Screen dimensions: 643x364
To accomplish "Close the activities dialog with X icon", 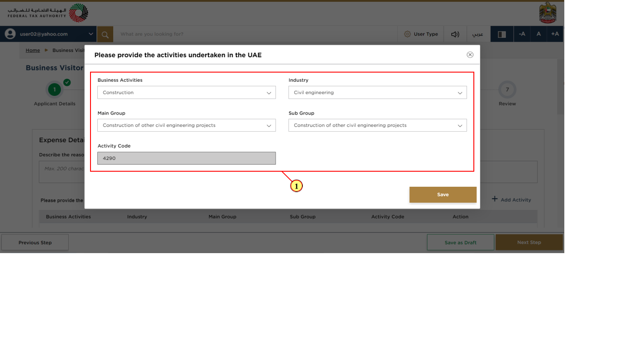I will (x=470, y=55).
